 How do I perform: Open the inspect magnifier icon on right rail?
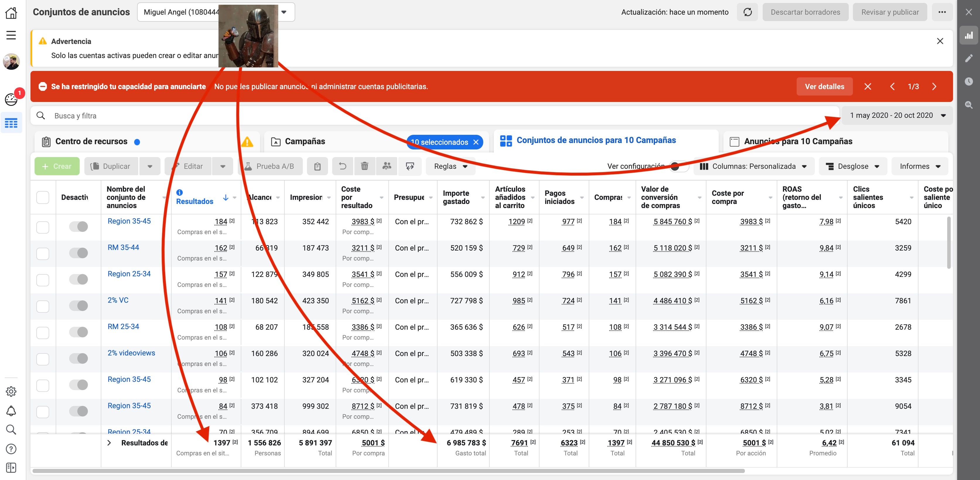point(969,105)
